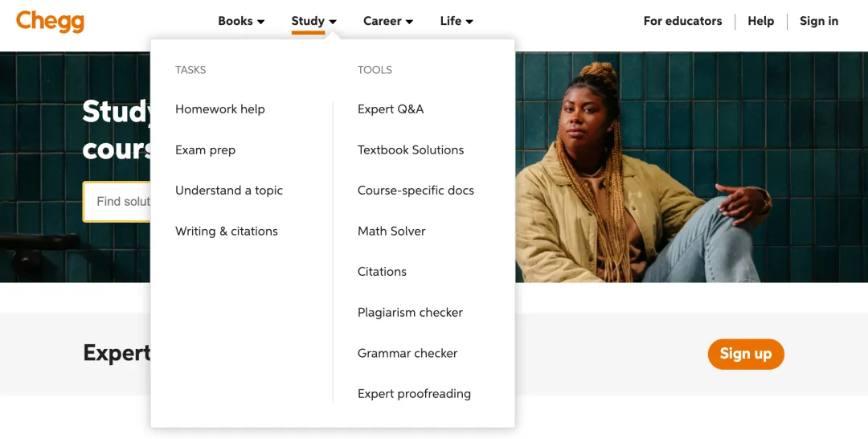Screen dimensions: 868x439
Task: Click Sign in at top right
Action: (x=818, y=21)
